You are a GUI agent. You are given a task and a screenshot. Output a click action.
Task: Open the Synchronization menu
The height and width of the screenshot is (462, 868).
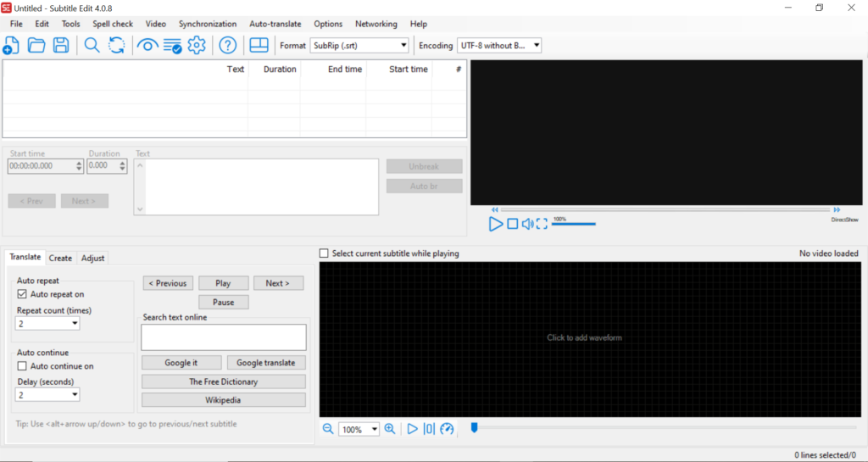click(207, 24)
